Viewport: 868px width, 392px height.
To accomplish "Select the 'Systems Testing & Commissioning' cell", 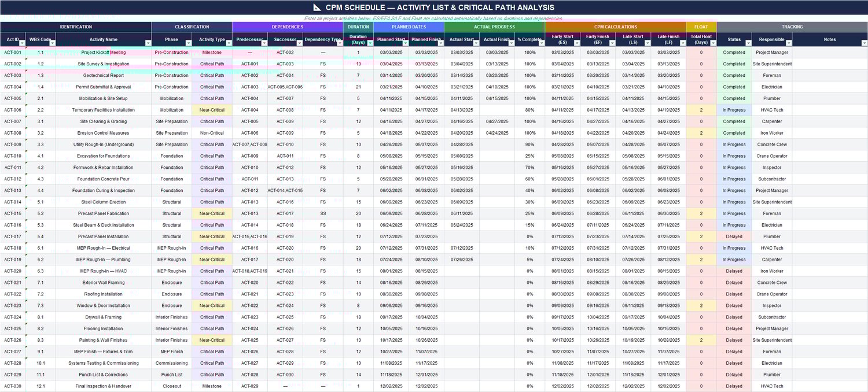I will coord(104,363).
